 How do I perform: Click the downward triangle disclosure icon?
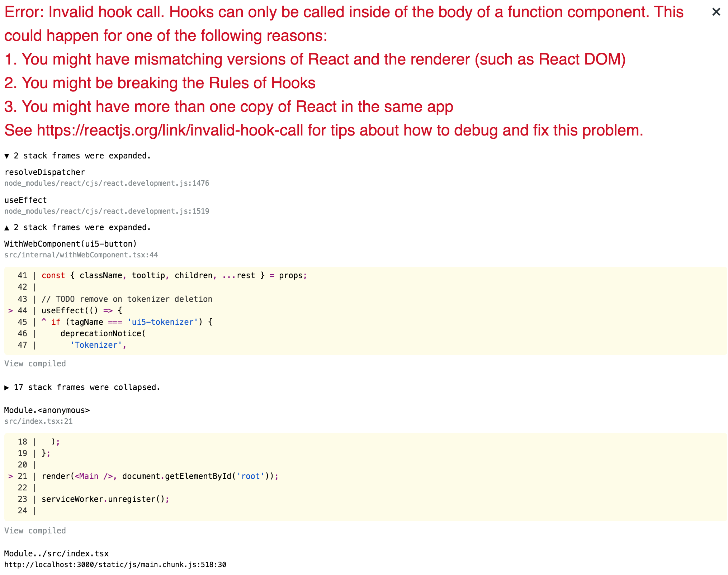[7, 156]
